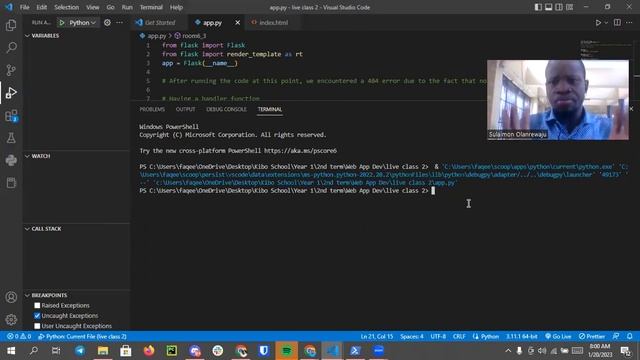
Task: Open Python debug configuration dropdown
Action: pos(82,22)
